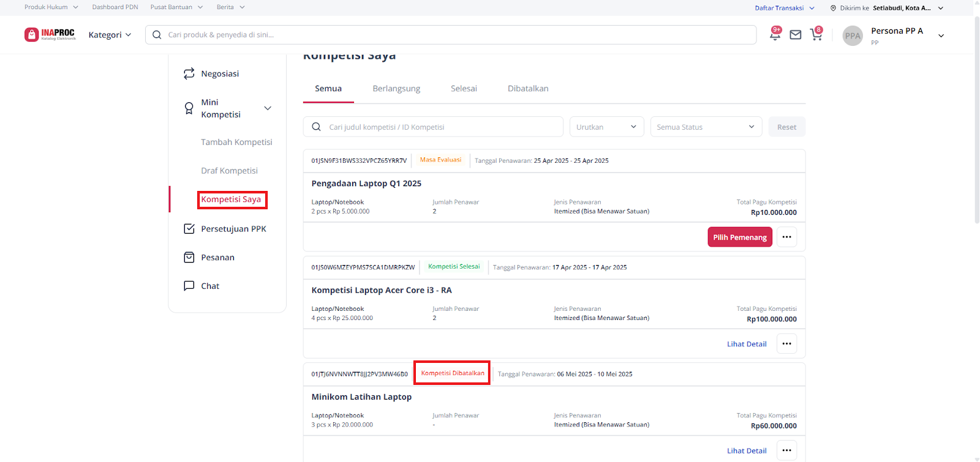Open Chat from the sidebar
Image resolution: width=980 pixels, height=462 pixels.
(x=210, y=286)
